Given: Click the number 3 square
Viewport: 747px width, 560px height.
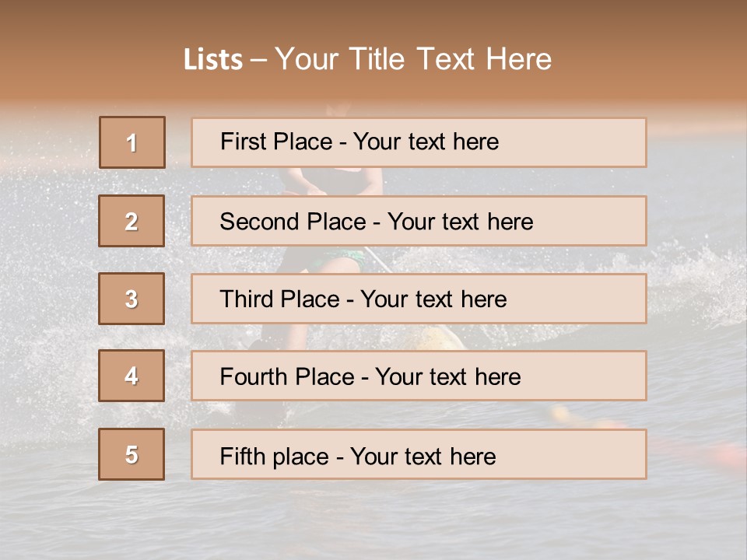Looking at the screenshot, I should coord(132,299).
